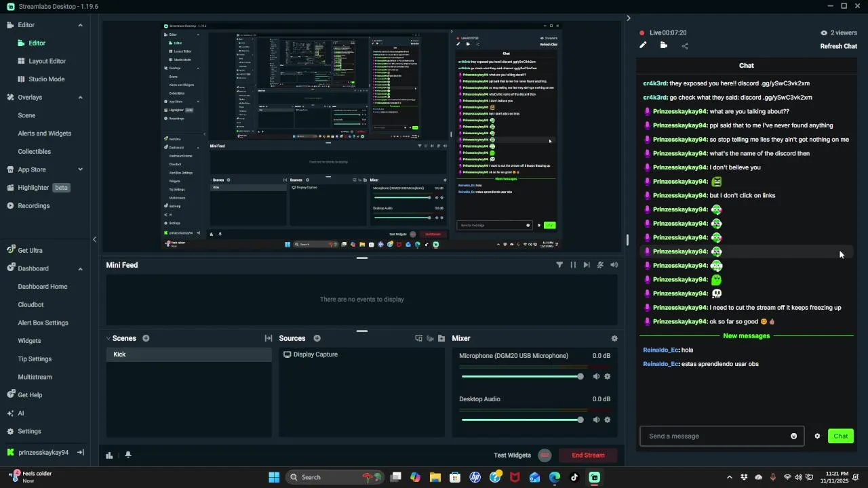Collapse the Dashboard section chevron
Screen dimensions: 868x488
pos(80,268)
